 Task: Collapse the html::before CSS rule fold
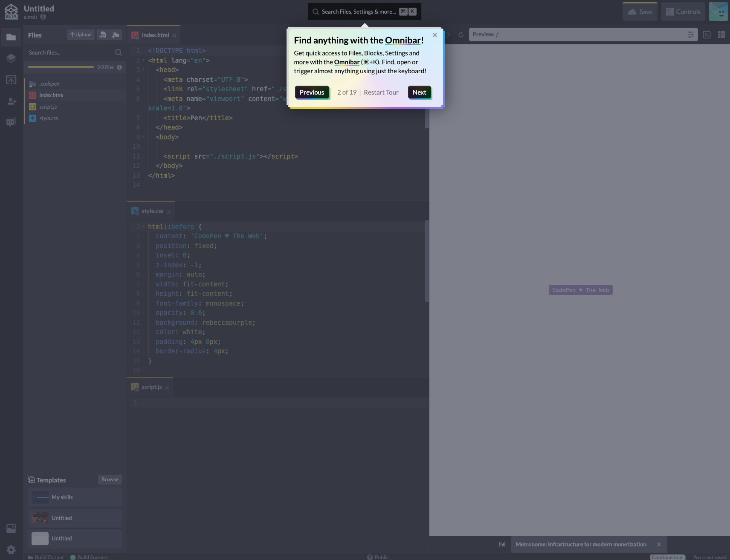pyautogui.click(x=144, y=226)
